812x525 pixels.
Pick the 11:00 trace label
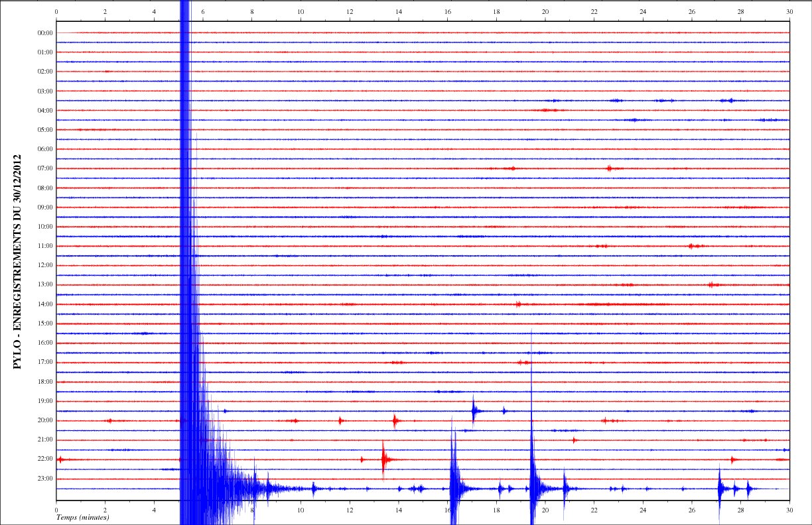(45, 246)
